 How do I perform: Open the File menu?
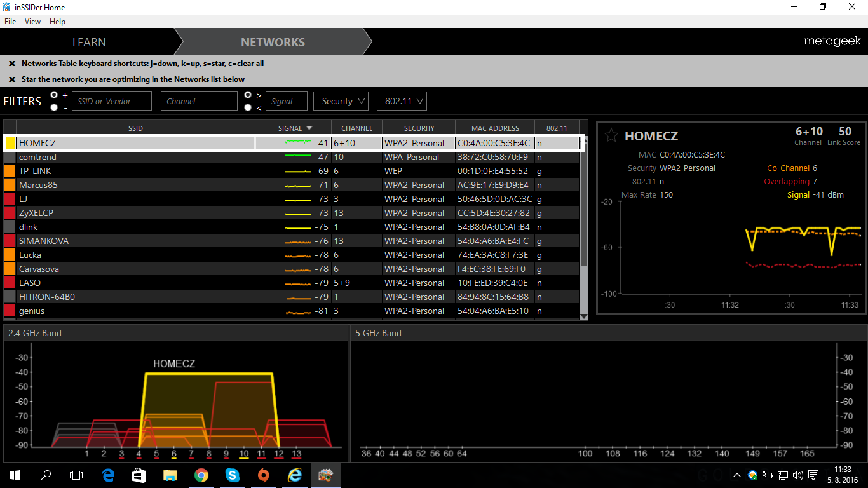(10, 22)
